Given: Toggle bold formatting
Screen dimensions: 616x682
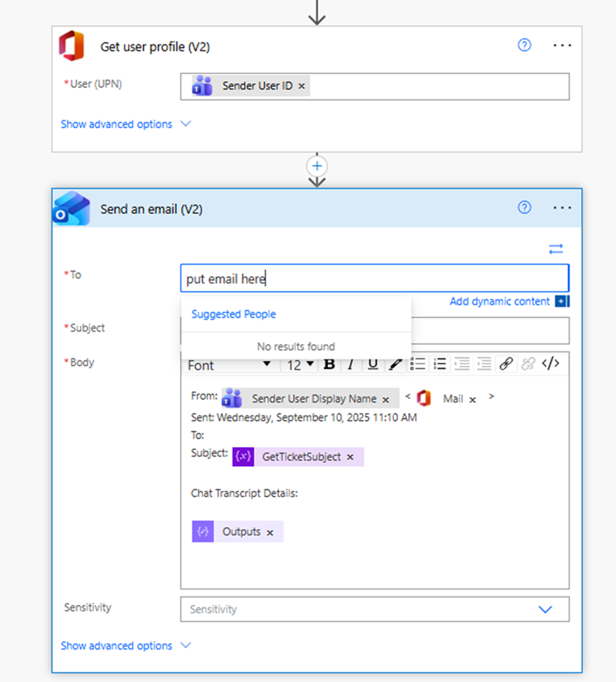Looking at the screenshot, I should click(x=329, y=364).
